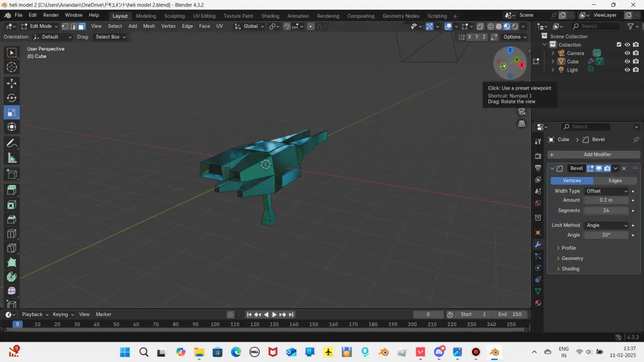Select the Inset Faces tool
Image resolution: width=644 pixels, height=362 pixels.
click(x=11, y=205)
